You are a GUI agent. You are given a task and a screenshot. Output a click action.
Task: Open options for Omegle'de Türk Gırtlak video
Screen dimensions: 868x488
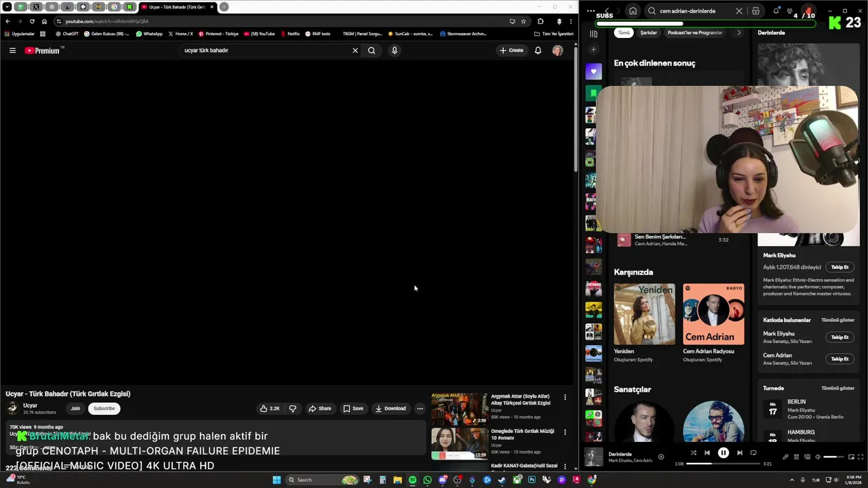click(x=565, y=432)
